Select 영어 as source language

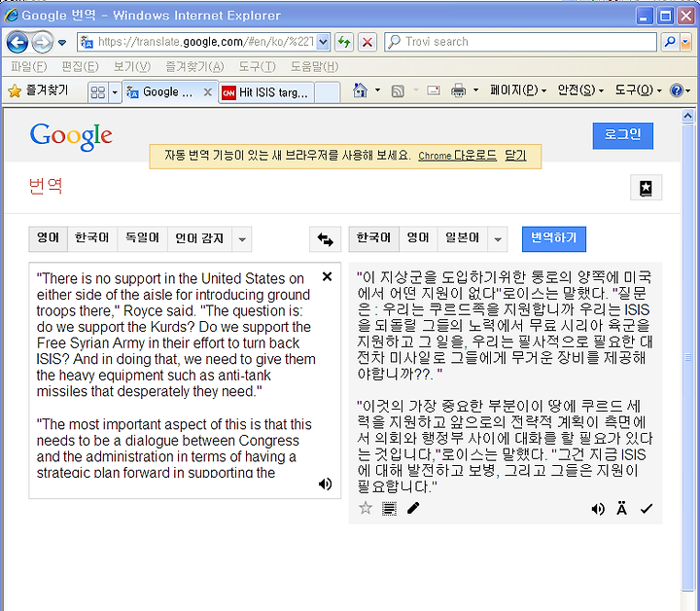coord(48,239)
